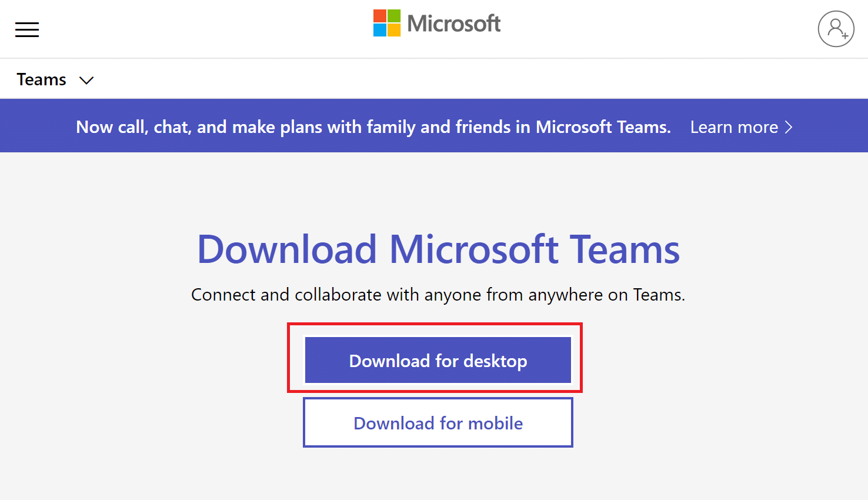
Task: Select the add-person profile icon top right
Action: [x=836, y=29]
